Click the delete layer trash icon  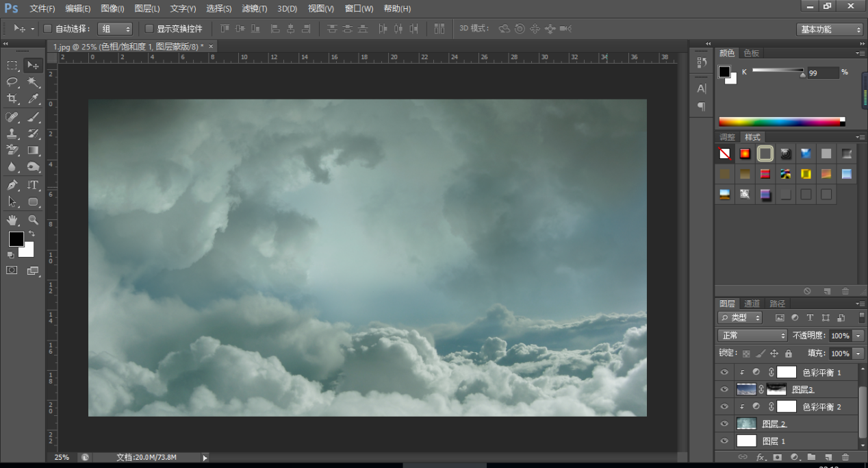coord(845,457)
